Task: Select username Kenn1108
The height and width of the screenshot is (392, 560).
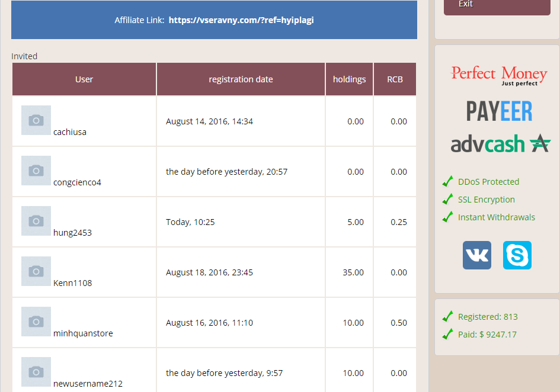Action: [72, 283]
